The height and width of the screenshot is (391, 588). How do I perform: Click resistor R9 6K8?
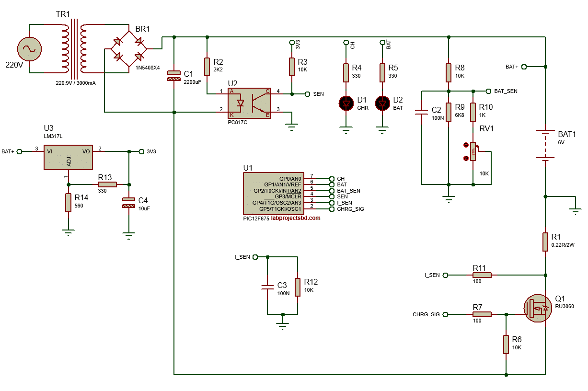pyautogui.click(x=449, y=112)
